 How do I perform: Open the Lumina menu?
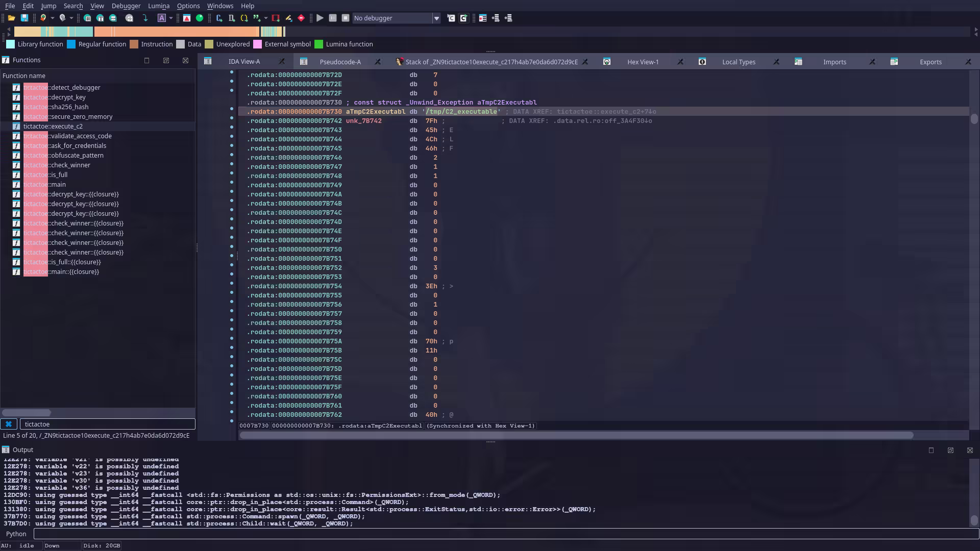tap(159, 6)
